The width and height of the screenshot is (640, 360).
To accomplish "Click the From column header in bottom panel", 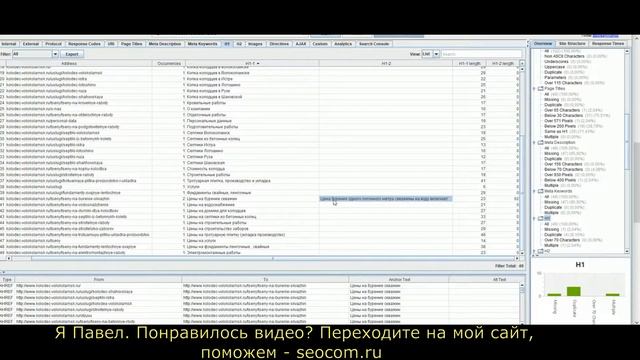I will coord(99,280).
